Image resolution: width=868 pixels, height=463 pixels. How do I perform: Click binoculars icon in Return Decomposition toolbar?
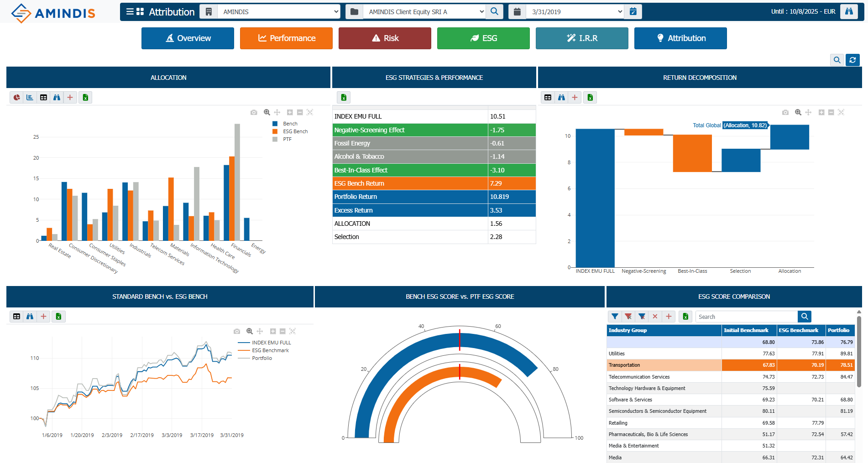point(561,98)
